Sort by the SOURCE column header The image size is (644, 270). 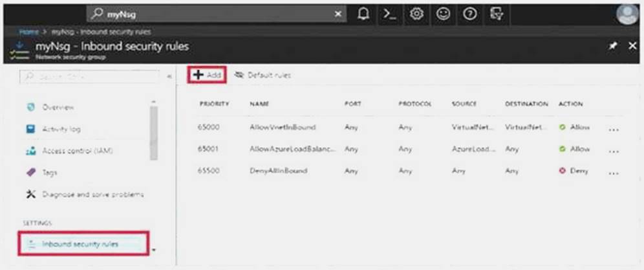464,104
